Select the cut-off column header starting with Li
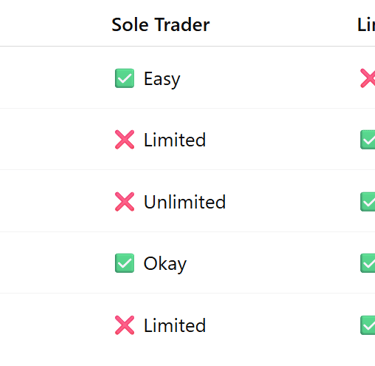This screenshot has height=366, width=375. (366, 25)
